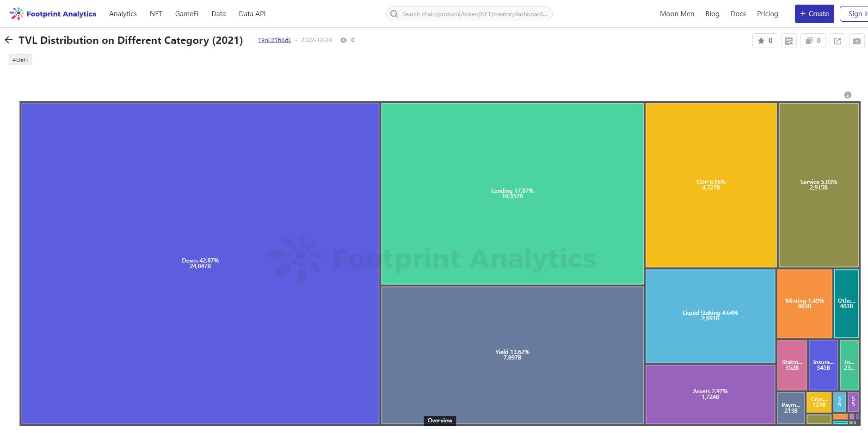
Task: Open the Analytics menu
Action: (123, 14)
